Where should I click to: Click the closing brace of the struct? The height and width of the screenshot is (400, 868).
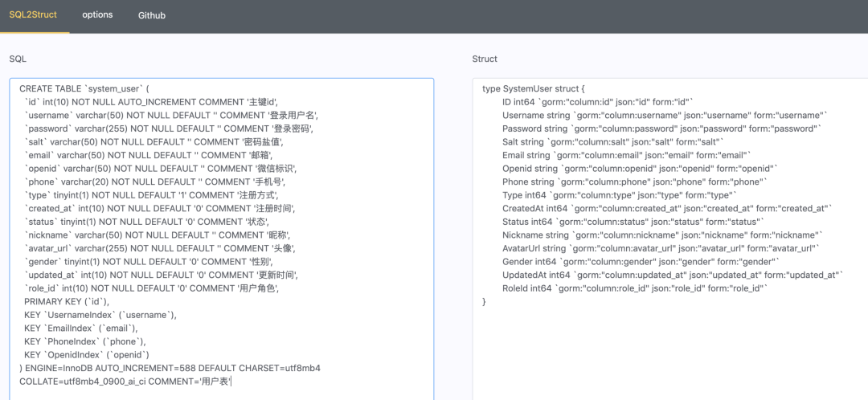[485, 301]
